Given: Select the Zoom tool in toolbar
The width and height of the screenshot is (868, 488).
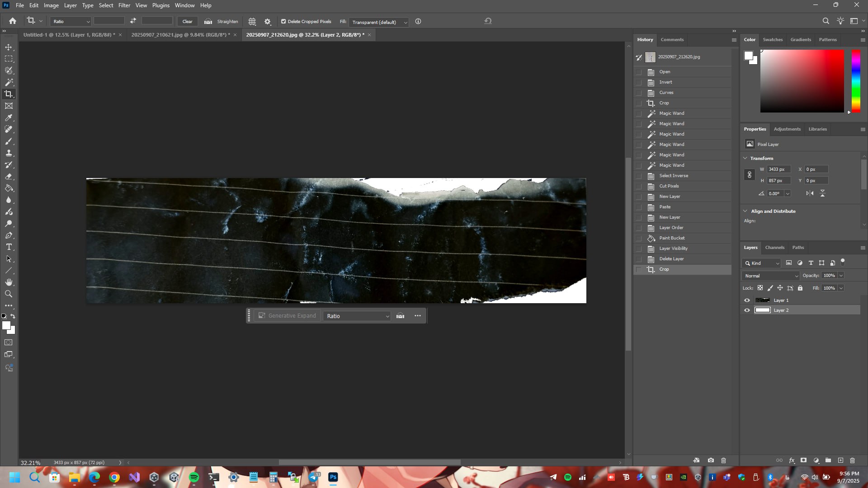Looking at the screenshot, I should tap(9, 294).
